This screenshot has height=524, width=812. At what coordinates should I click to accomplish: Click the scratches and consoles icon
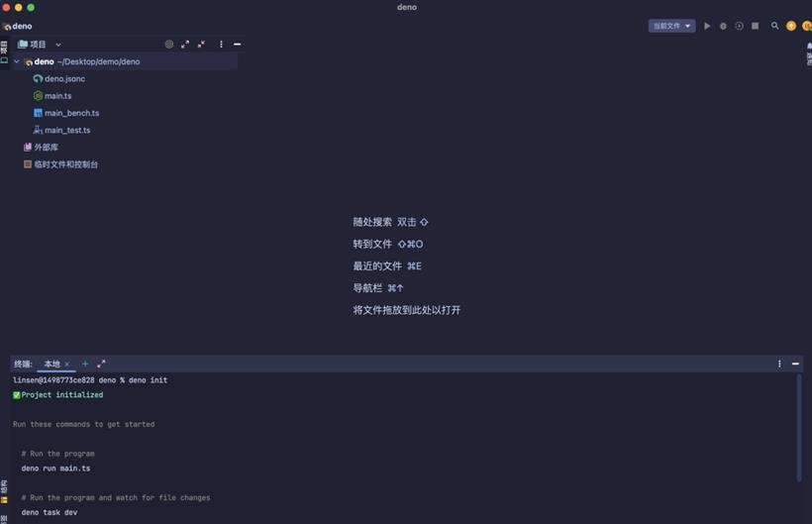tap(28, 164)
